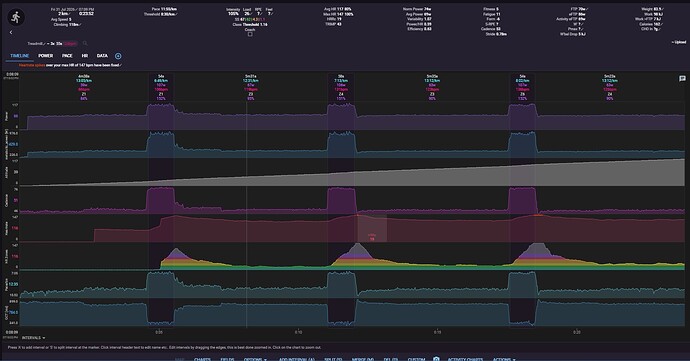Click ADD INTERVAL (A) button
The image size is (690, 361).
coord(297,359)
